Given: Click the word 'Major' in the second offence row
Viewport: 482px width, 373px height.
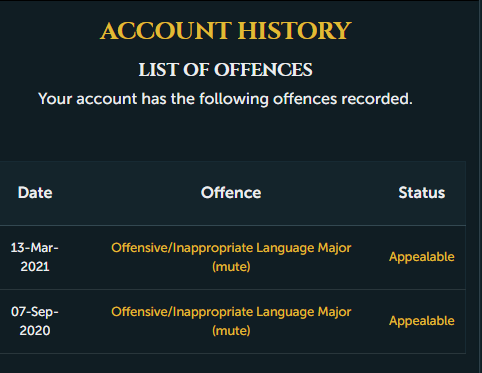Looking at the screenshot, I should 334,312.
